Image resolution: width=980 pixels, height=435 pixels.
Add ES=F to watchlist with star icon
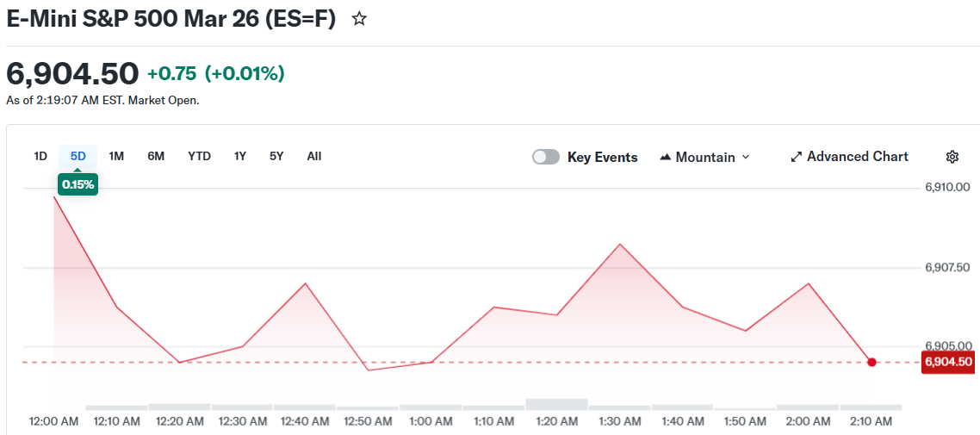tap(359, 19)
